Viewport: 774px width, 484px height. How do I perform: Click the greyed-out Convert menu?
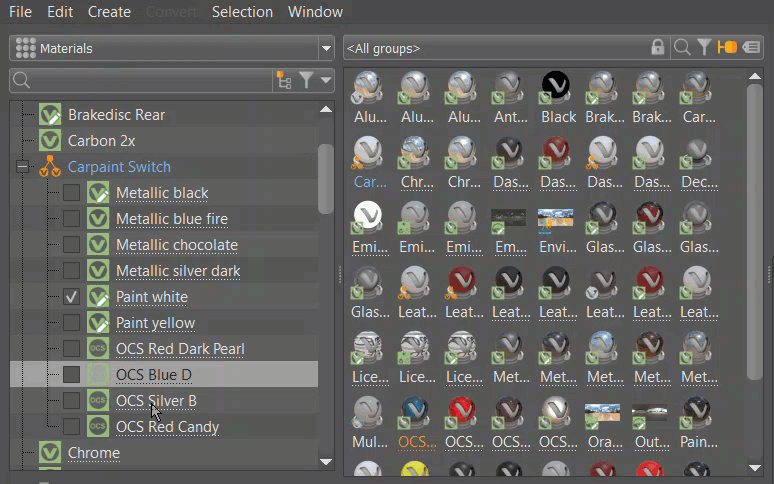coord(171,12)
